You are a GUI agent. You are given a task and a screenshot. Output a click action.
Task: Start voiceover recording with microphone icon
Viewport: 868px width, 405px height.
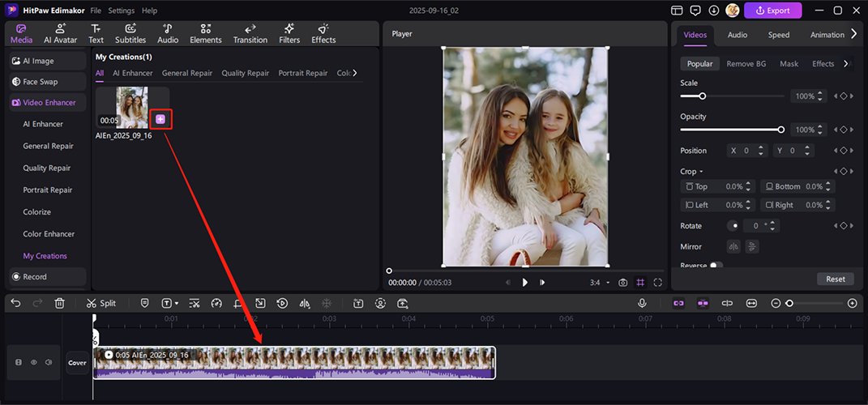coord(642,303)
